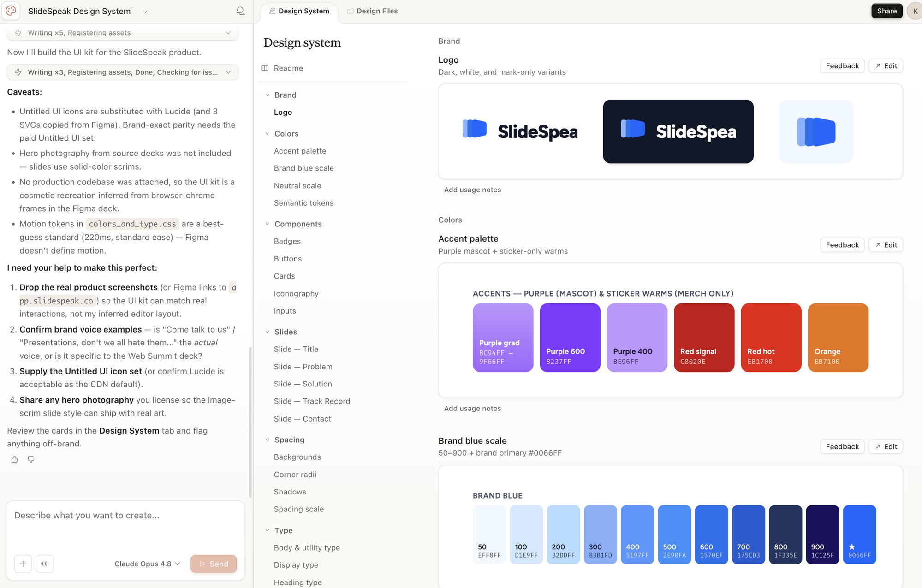This screenshot has width=922, height=588.
Task: Click Edit for the Logo card
Action: coord(886,66)
